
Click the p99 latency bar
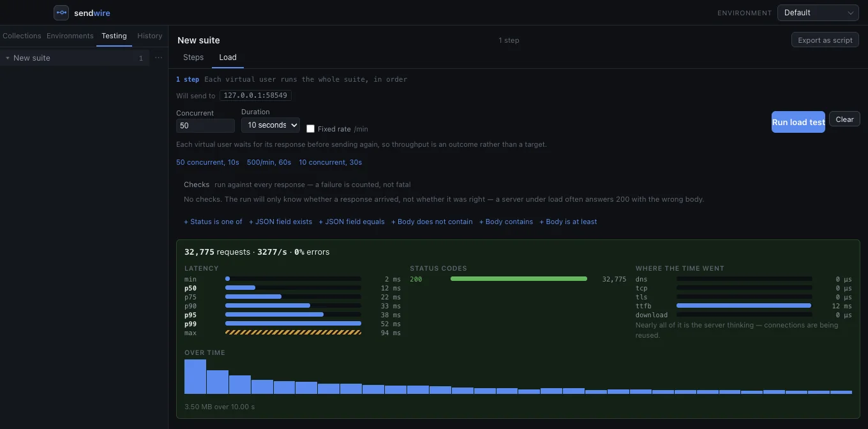(293, 324)
